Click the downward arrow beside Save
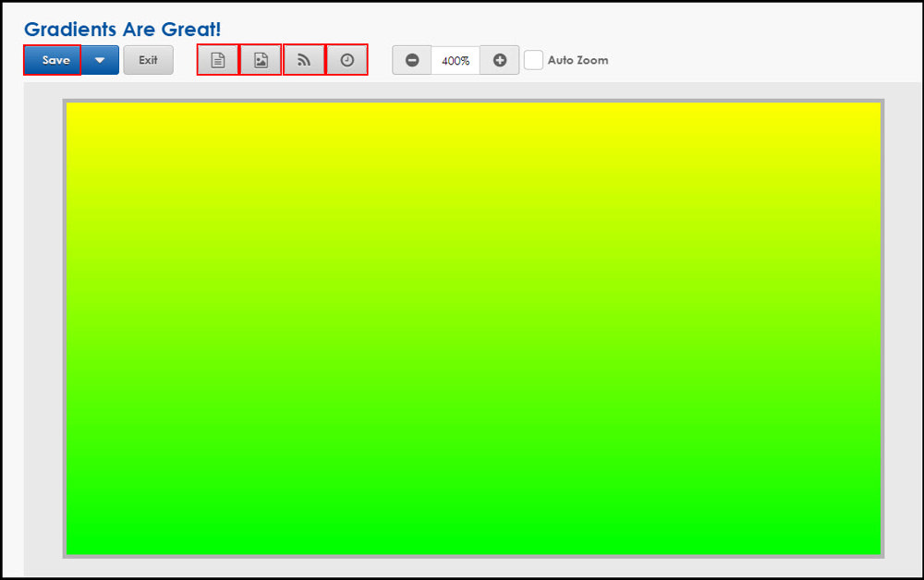 tap(101, 59)
